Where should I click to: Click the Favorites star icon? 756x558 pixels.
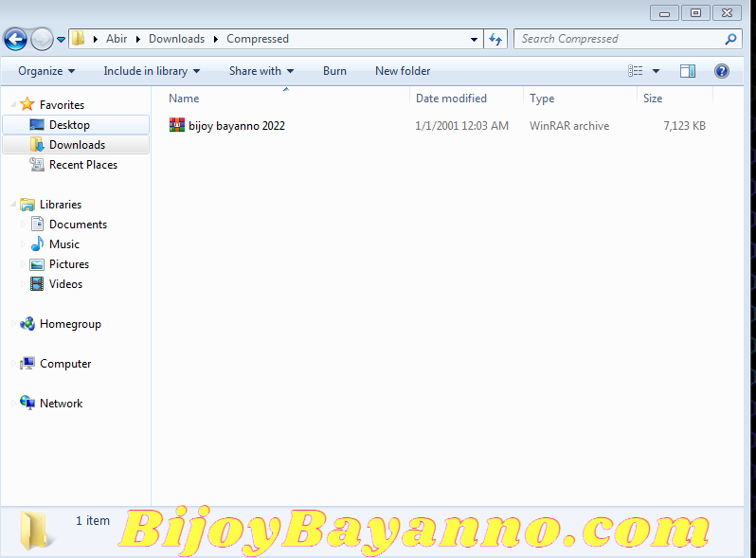[27, 104]
